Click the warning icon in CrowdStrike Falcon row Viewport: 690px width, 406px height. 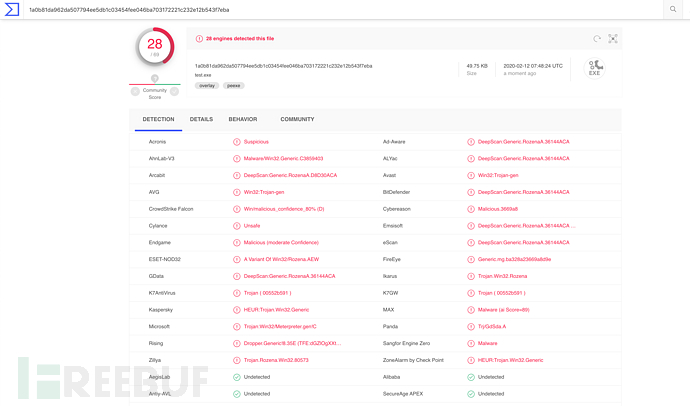(x=237, y=209)
